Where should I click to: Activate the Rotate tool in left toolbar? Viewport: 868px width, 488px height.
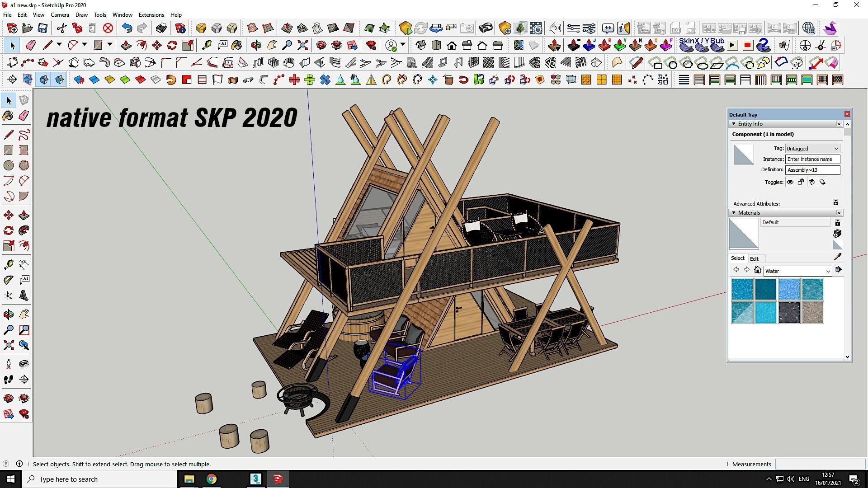coord(8,230)
